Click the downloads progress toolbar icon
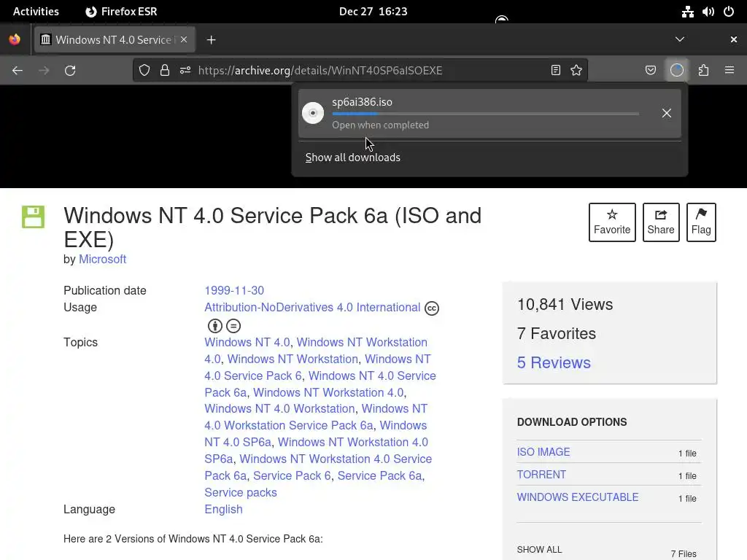This screenshot has height=560, width=747. [x=677, y=71]
